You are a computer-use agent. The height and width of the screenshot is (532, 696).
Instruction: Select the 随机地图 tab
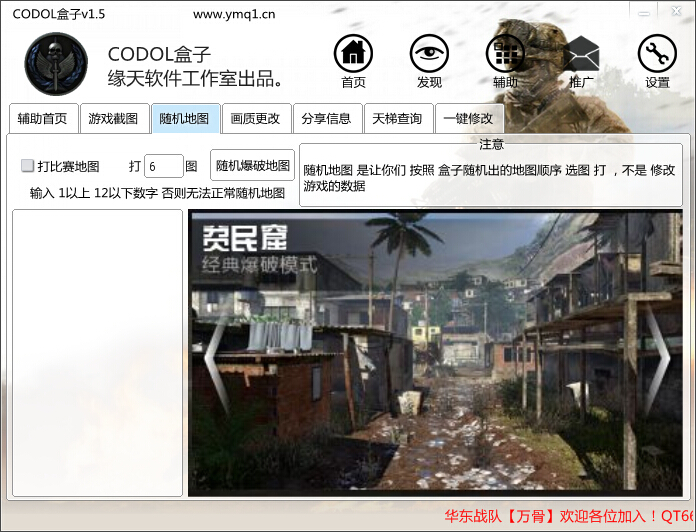185,119
